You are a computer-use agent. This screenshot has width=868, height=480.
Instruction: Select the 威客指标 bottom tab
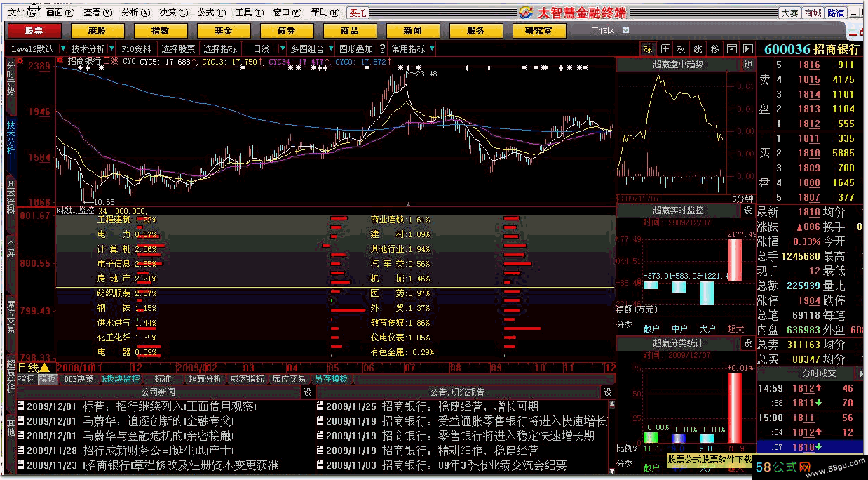click(247, 379)
